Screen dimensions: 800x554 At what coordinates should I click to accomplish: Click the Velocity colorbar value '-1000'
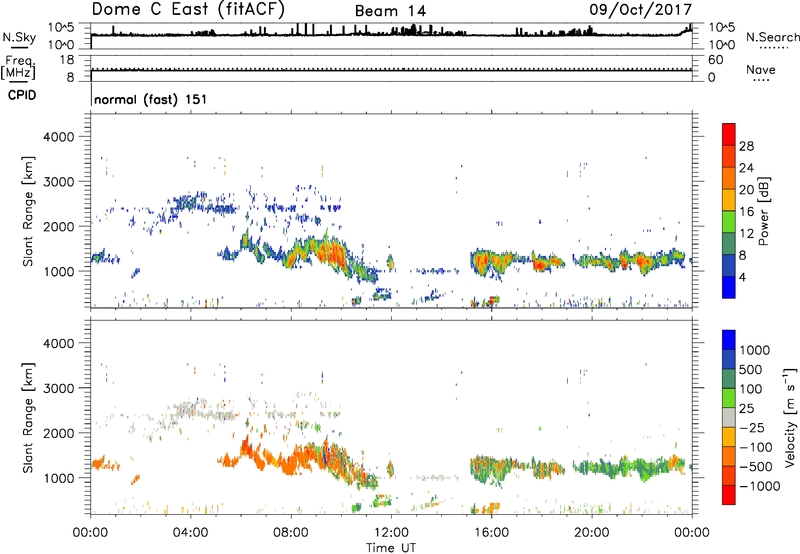[x=759, y=486]
